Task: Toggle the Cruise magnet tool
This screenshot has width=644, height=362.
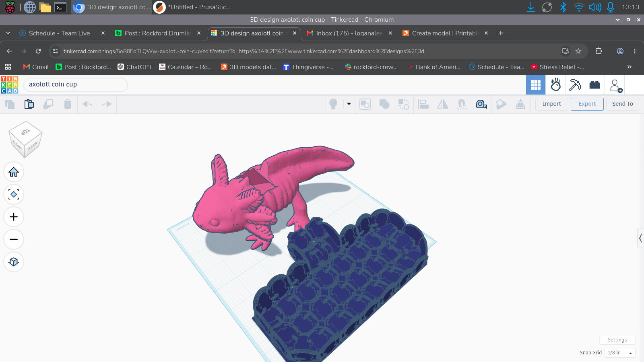Action: [x=462, y=105]
